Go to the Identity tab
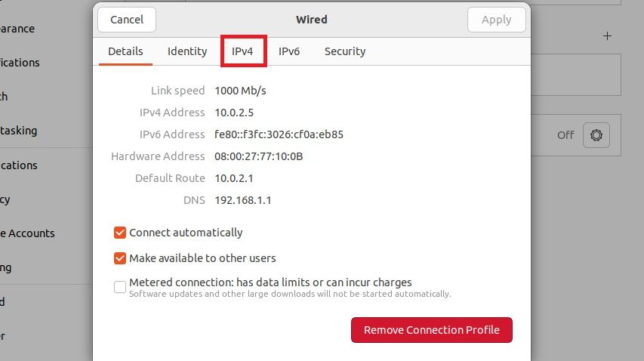This screenshot has height=361, width=644. coord(187,51)
